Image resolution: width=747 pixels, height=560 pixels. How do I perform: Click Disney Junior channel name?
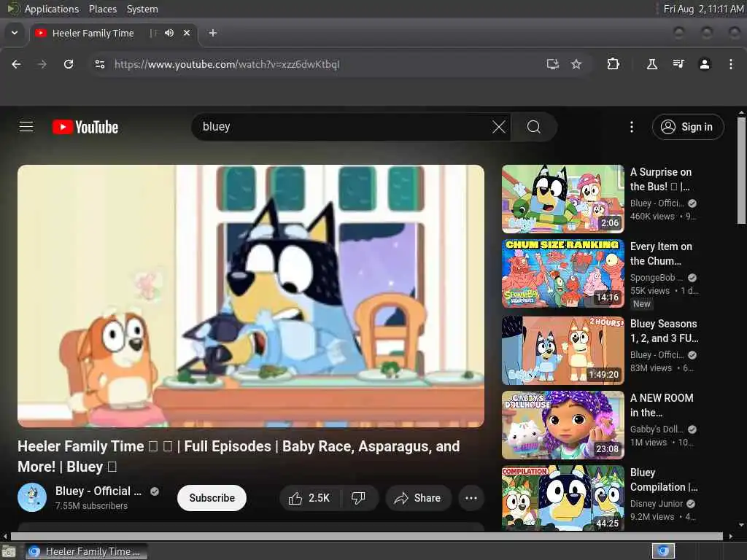coord(657,503)
